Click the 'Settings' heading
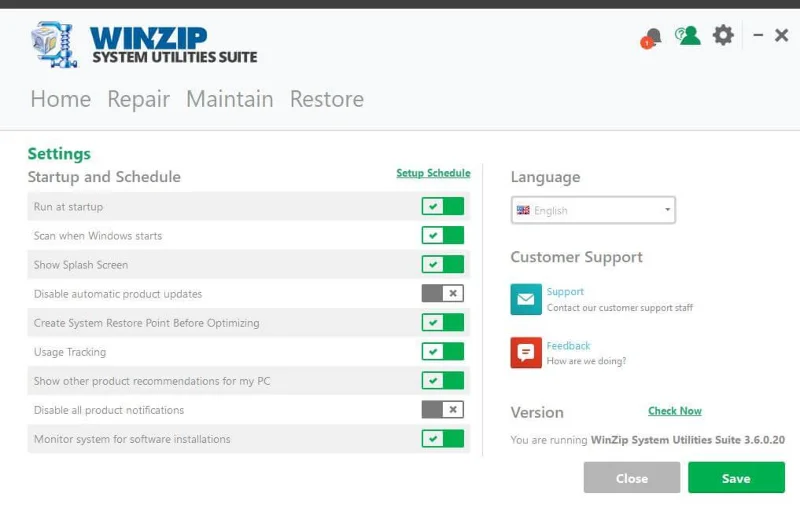 click(x=59, y=154)
